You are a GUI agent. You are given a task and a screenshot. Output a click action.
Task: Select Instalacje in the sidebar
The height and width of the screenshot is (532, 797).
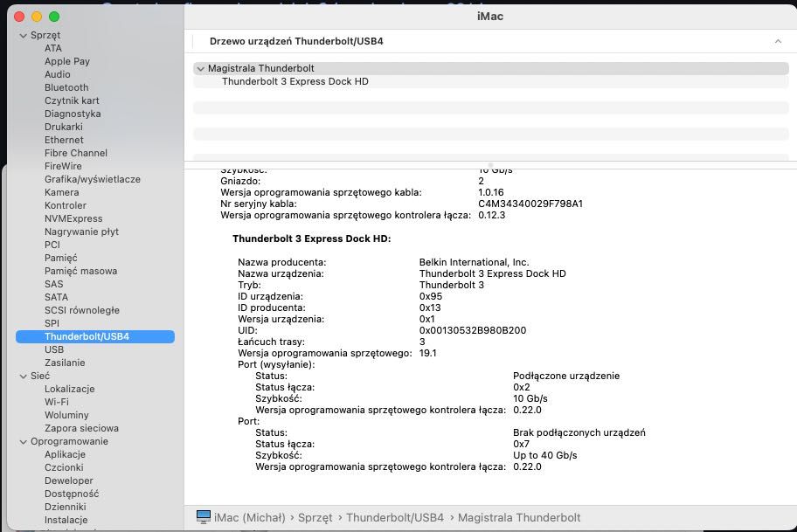pyautogui.click(x=66, y=520)
